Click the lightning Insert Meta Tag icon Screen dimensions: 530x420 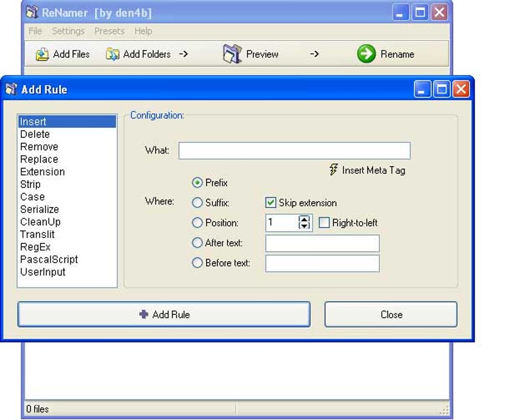(x=334, y=169)
